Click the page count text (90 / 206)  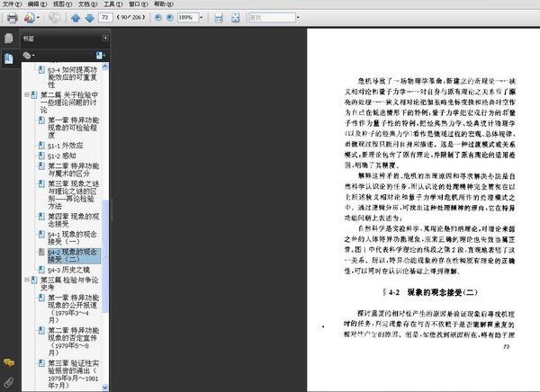point(131,17)
